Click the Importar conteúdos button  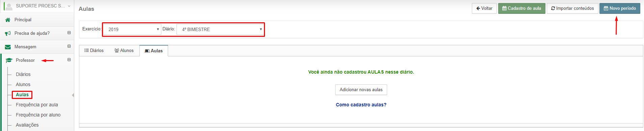click(x=572, y=8)
